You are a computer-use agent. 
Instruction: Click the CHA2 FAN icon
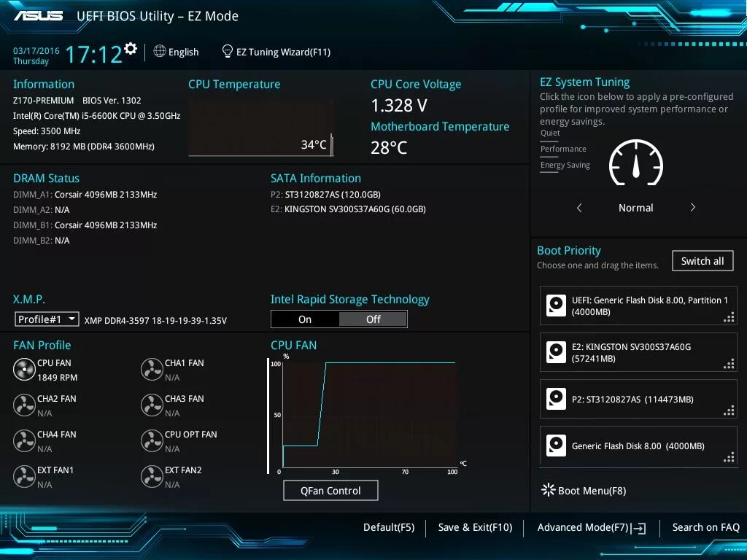pyautogui.click(x=24, y=405)
